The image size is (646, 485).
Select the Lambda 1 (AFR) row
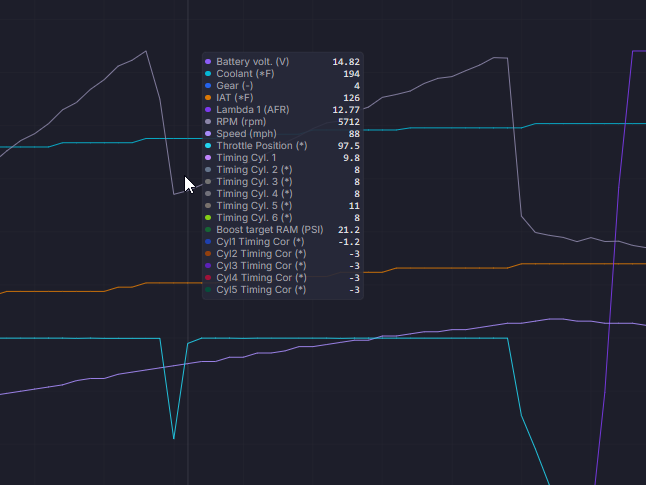(283, 110)
